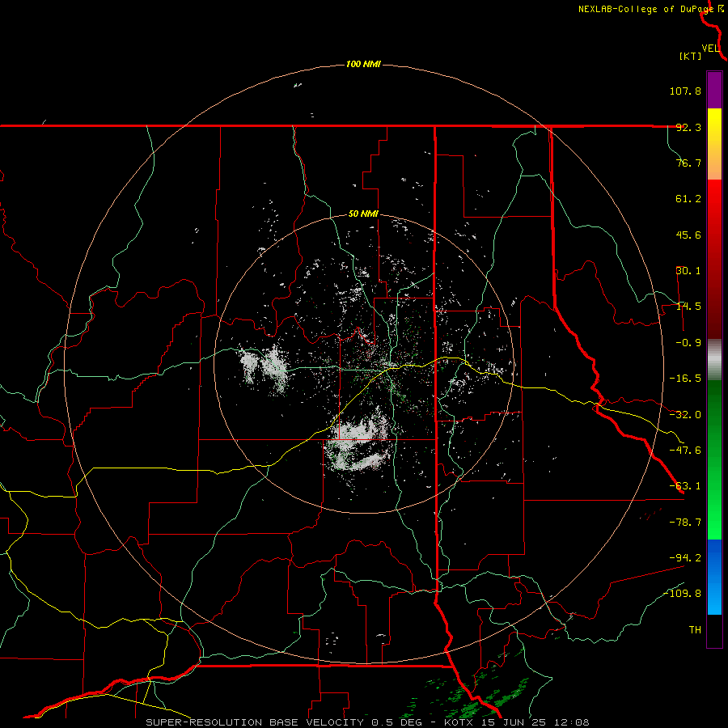Click the VEL legend heading
The width and height of the screenshot is (728, 728).
click(710, 49)
